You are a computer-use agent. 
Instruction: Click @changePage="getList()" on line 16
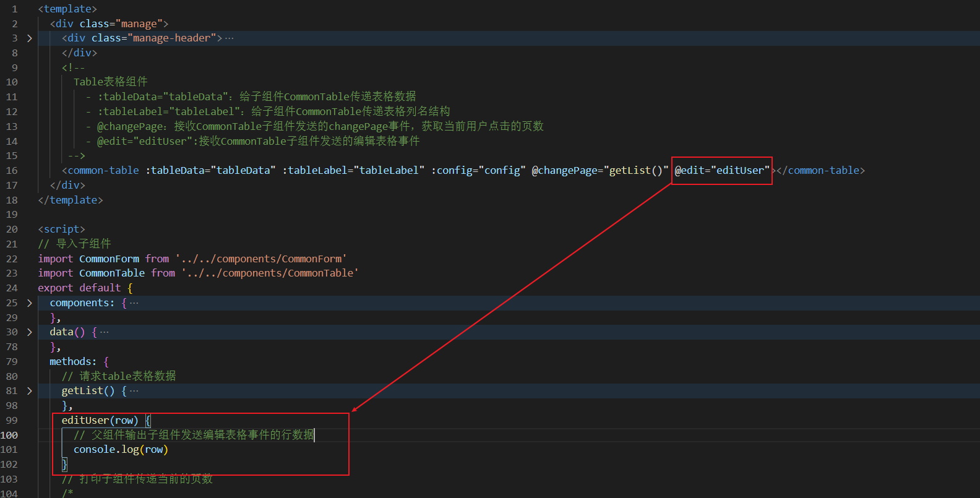click(600, 170)
